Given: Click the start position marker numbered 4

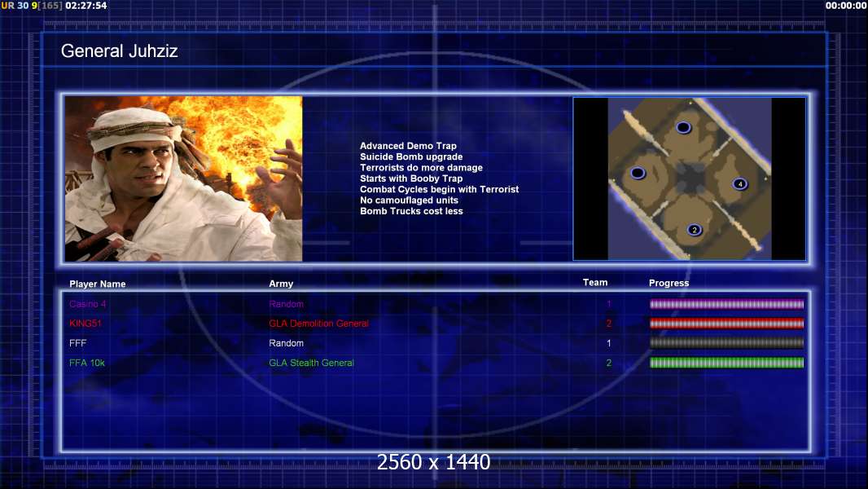Looking at the screenshot, I should click(x=739, y=184).
